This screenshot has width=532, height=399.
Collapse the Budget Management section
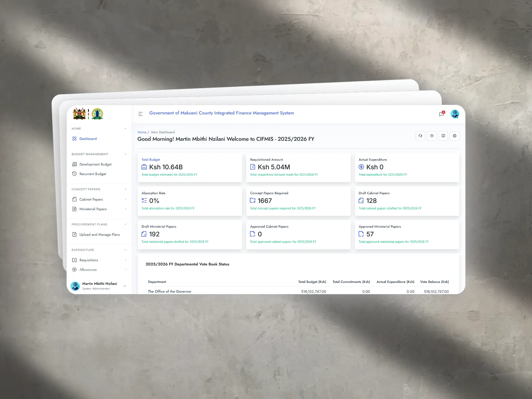click(x=126, y=154)
